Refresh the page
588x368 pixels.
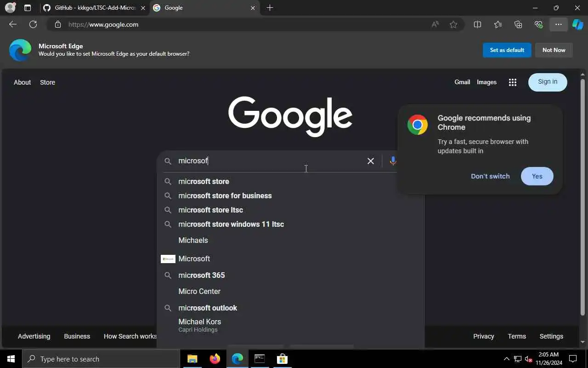point(33,24)
